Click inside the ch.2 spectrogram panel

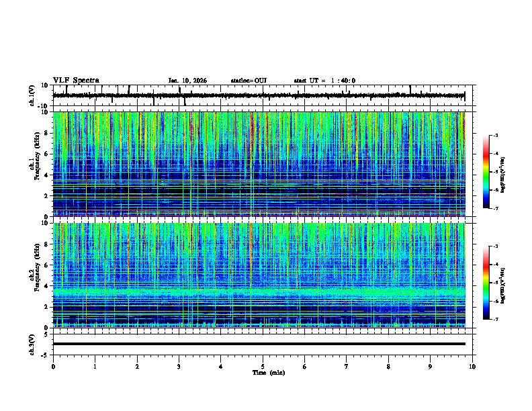(259, 275)
